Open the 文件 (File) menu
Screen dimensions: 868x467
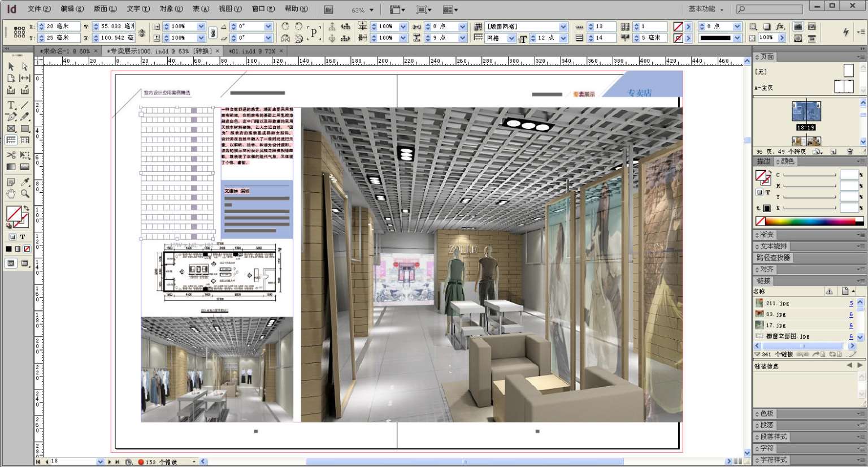tap(38, 9)
